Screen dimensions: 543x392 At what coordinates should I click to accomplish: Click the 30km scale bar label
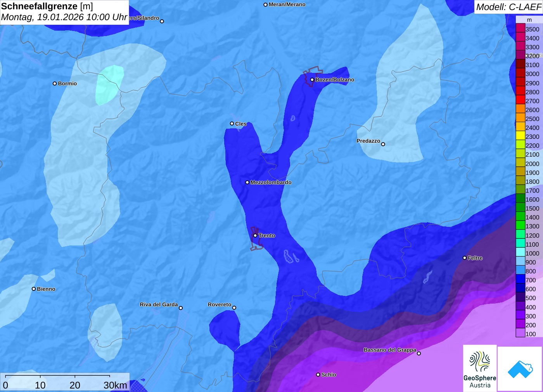(115, 385)
